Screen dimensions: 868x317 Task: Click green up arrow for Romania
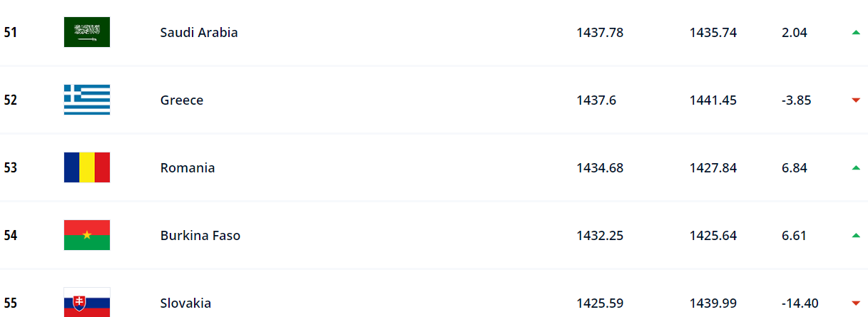[x=856, y=167]
